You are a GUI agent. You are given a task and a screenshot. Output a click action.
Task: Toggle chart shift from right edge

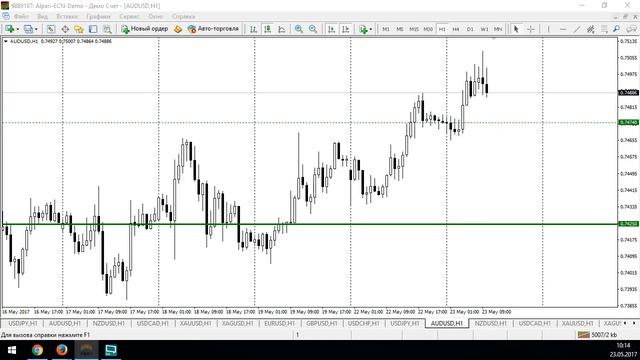point(345,29)
